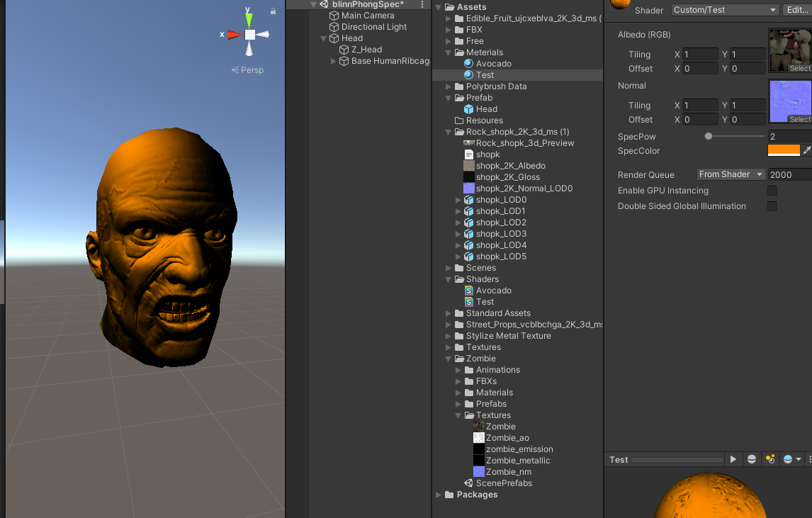Select the shopk_LOD3 mesh icon
Image resolution: width=812 pixels, height=518 pixels.
(468, 234)
